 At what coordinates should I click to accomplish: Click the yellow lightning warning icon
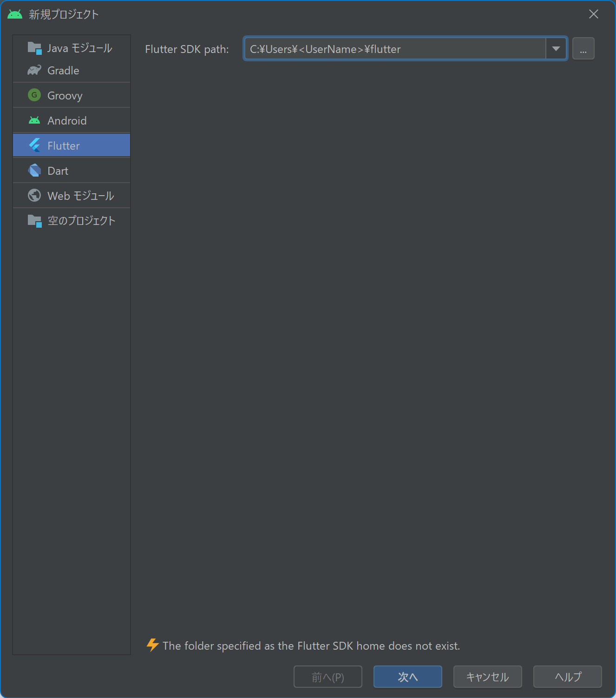(x=153, y=645)
